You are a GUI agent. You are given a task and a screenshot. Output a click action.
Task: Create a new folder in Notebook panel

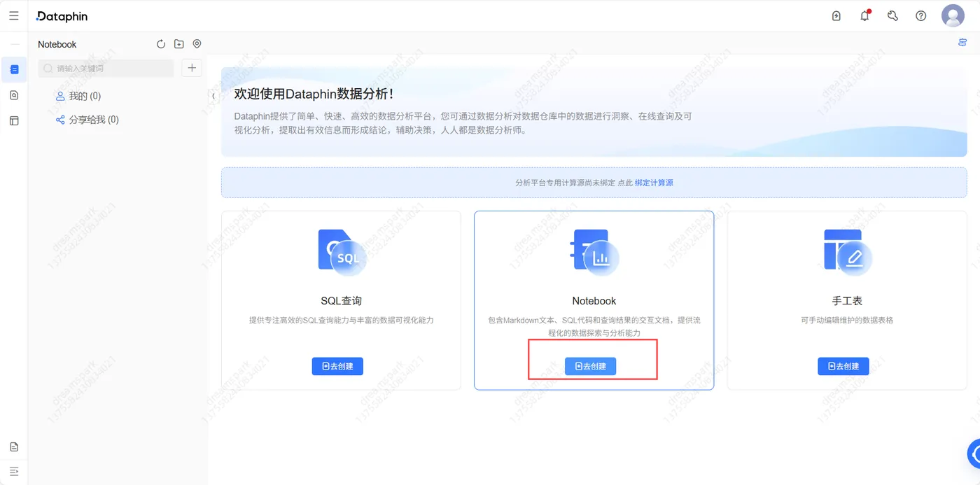point(179,44)
